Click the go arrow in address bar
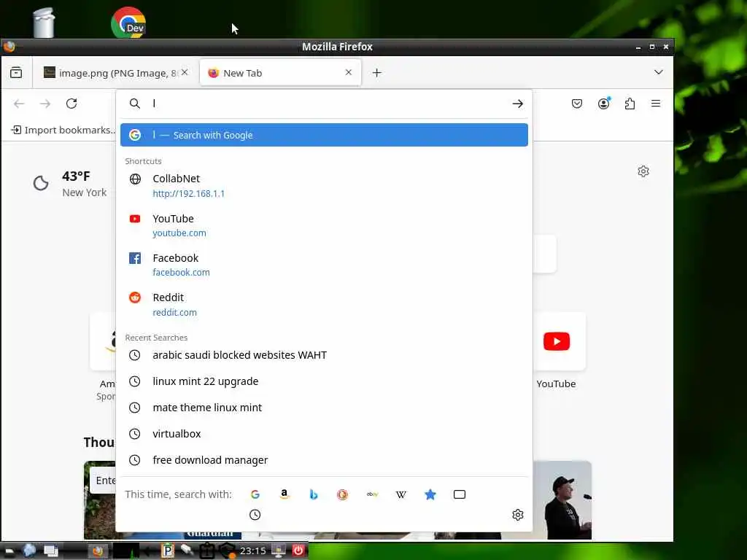Image resolution: width=747 pixels, height=560 pixels. 517,104
